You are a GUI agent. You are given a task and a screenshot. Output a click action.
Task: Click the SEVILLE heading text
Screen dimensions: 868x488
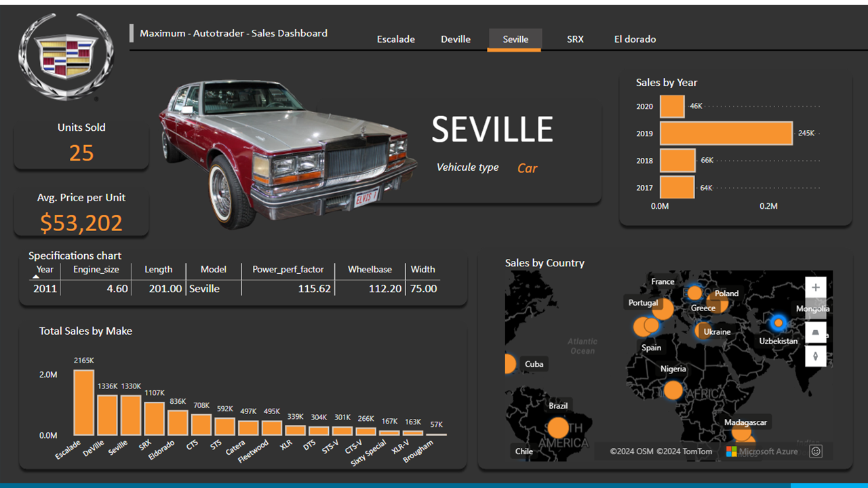492,129
